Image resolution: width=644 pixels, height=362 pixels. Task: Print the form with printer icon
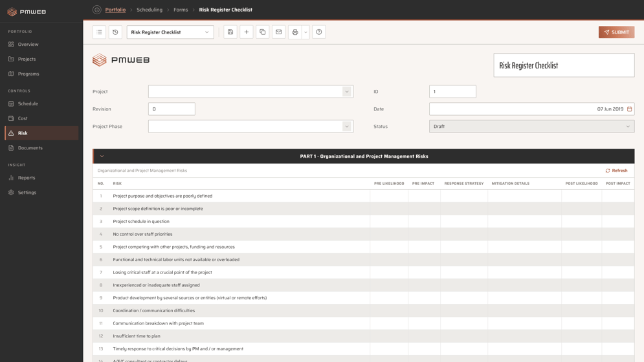[x=295, y=32]
